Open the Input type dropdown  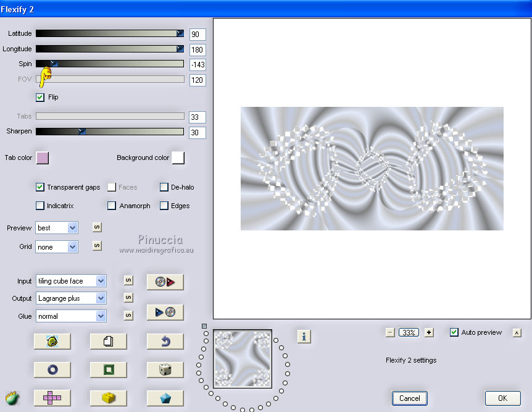click(x=71, y=281)
